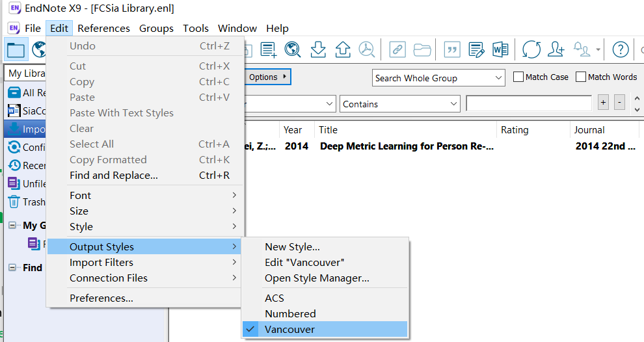Image resolution: width=644 pixels, height=342 pixels.
Task: Click the minus button to remove search row
Action: click(619, 102)
